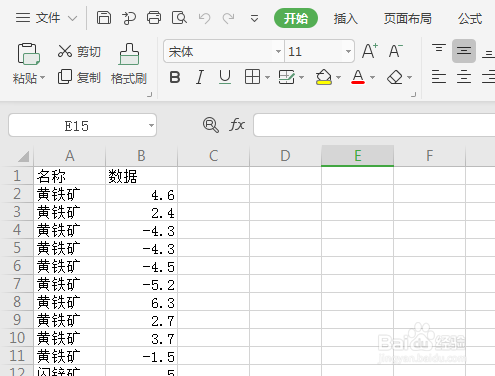Click the 剪切 cut button
The width and height of the screenshot is (495, 376).
point(79,51)
